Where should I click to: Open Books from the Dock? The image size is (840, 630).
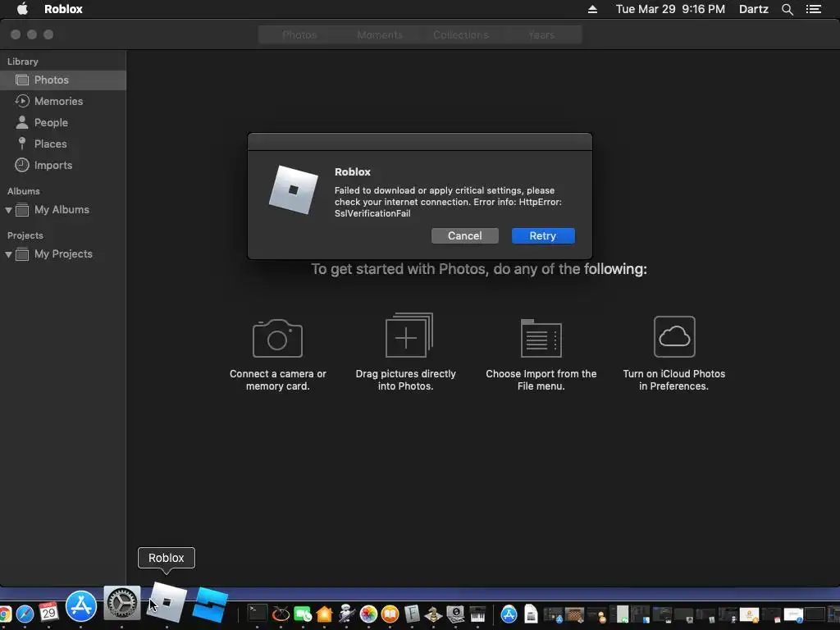[390, 614]
